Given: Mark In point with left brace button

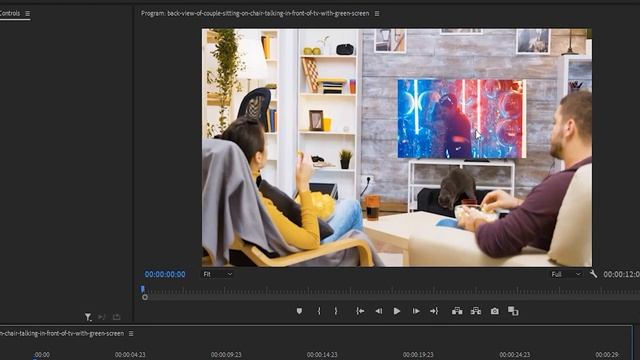Looking at the screenshot, I should 319,311.
